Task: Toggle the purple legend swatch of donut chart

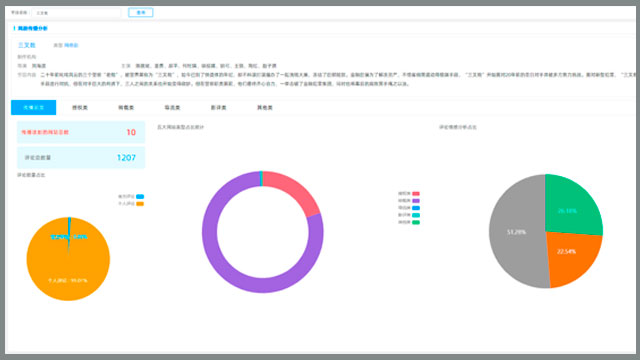Action: (x=416, y=201)
